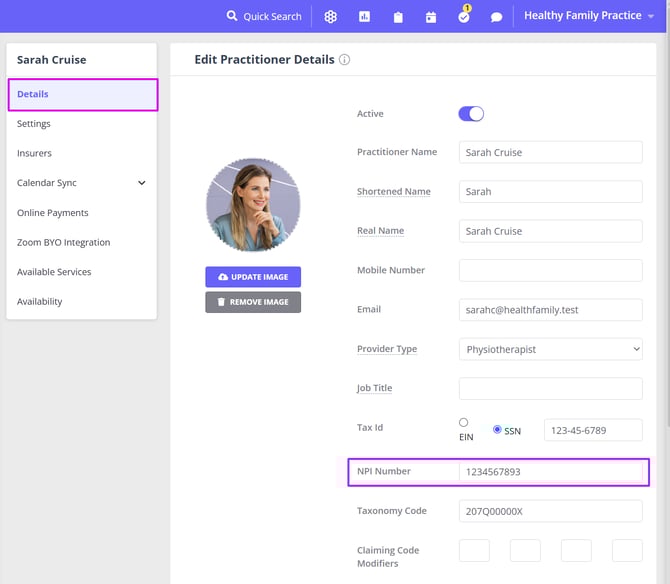Toggle the Active switch off
The width and height of the screenshot is (670, 584).
[x=471, y=114]
